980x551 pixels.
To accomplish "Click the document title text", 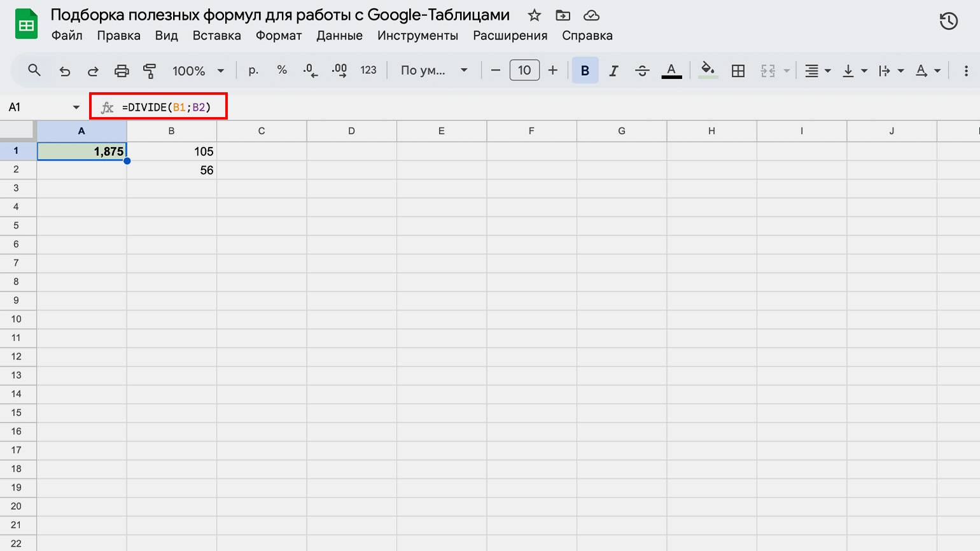I will [280, 15].
